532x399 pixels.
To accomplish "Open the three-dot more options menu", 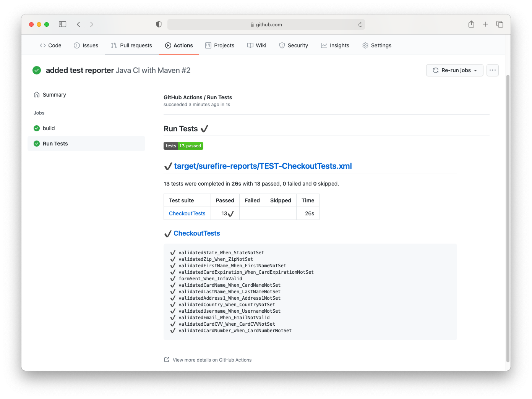I will point(493,70).
